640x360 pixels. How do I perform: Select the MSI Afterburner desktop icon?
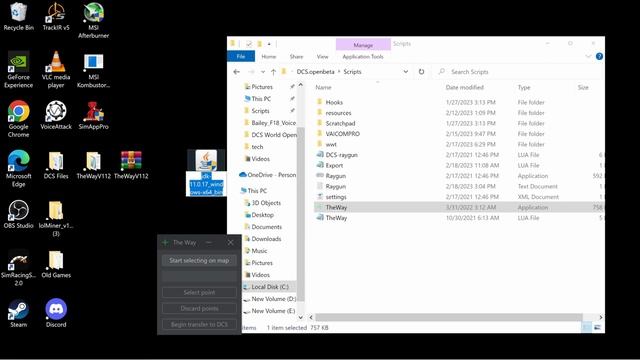(93, 20)
